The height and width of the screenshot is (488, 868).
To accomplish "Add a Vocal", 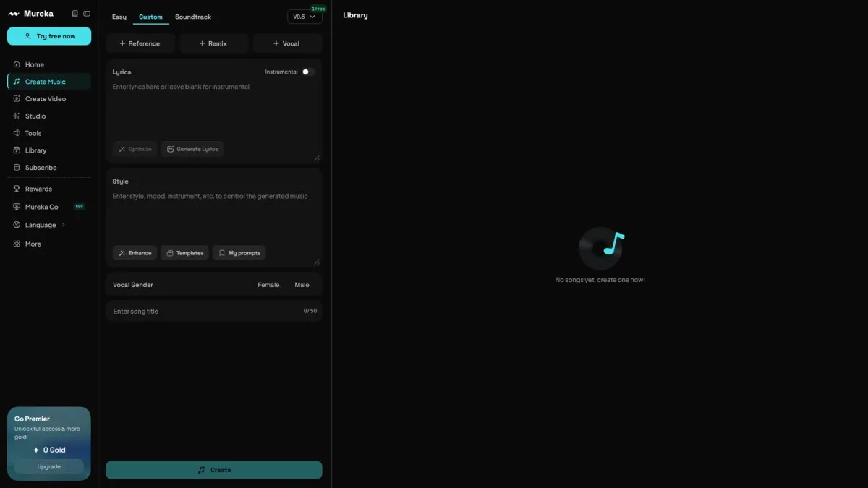I will coord(286,43).
